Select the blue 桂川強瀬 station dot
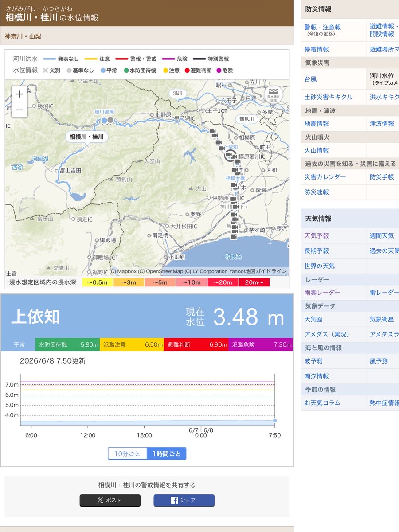The image size is (399, 532). pyautogui.click(x=104, y=120)
